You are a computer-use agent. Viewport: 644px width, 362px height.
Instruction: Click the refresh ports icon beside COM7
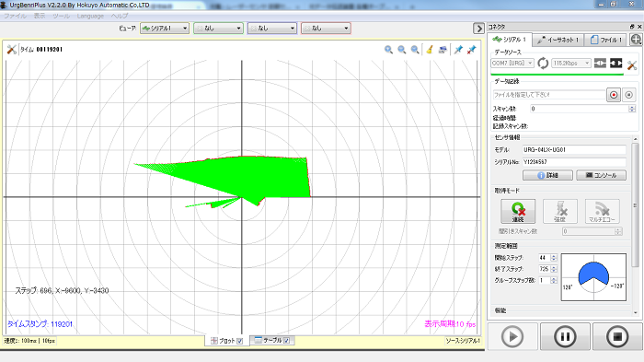pos(543,64)
